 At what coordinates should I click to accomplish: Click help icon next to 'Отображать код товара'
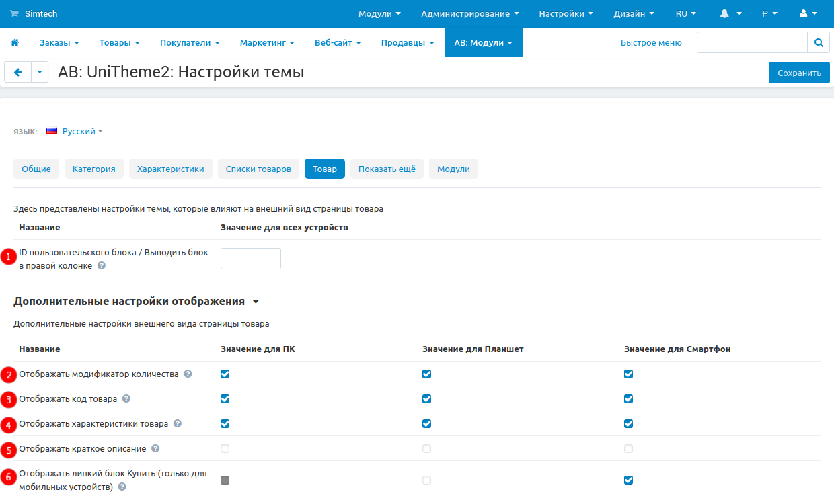126,398
